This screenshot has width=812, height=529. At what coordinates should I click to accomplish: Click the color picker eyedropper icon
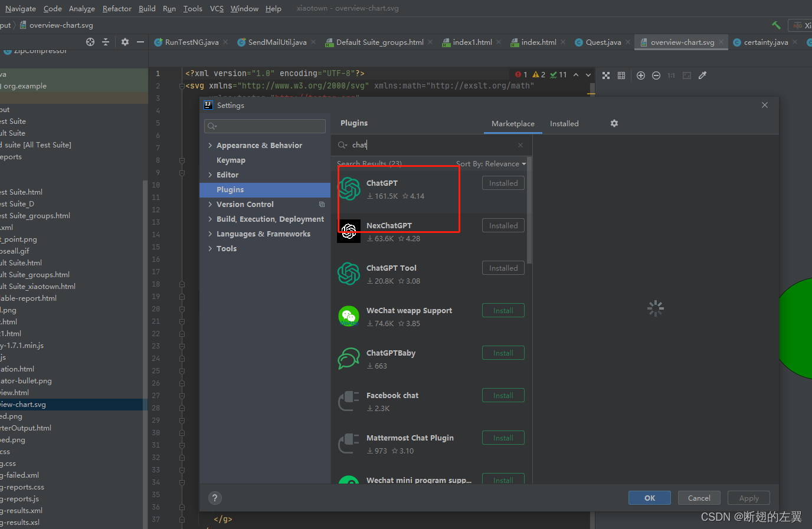(x=702, y=75)
